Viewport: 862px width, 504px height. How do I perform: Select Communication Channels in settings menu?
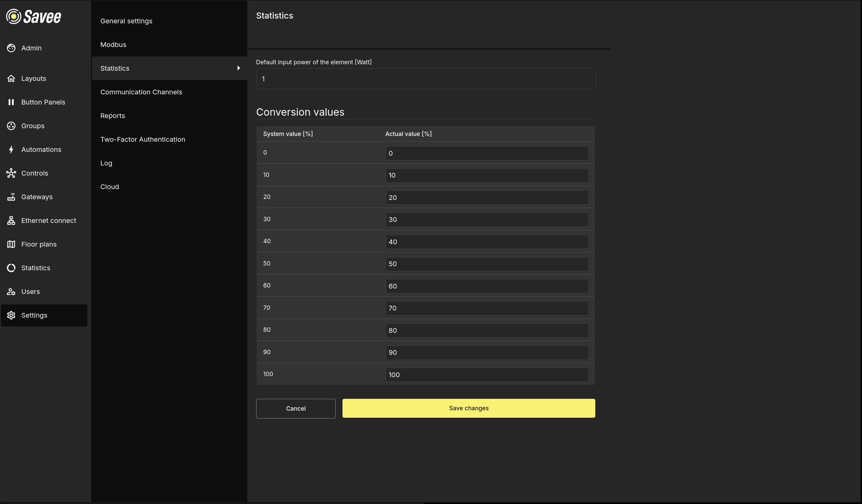(141, 92)
